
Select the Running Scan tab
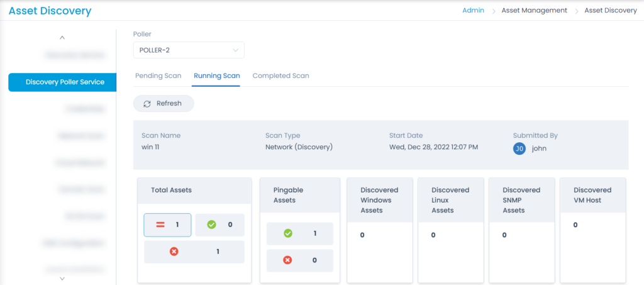point(217,75)
